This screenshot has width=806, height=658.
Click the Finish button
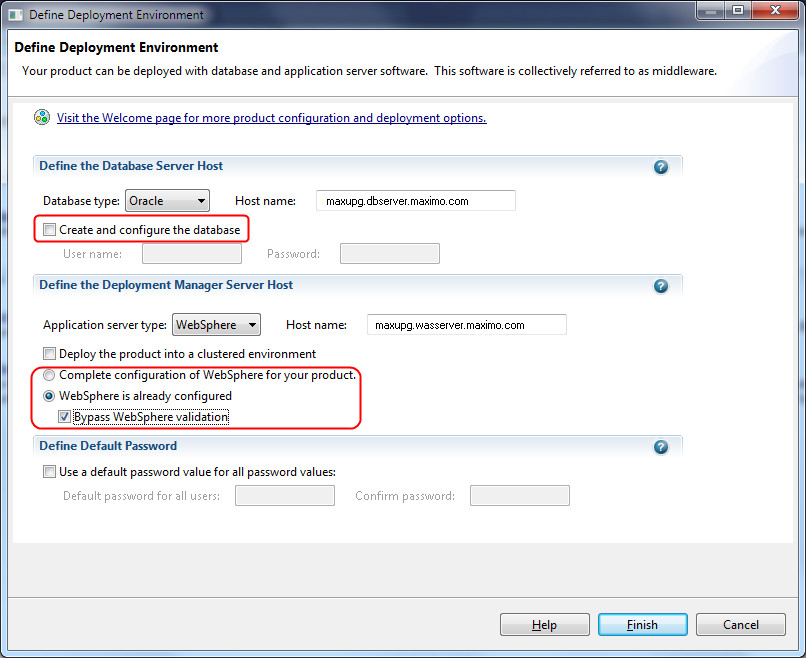pos(643,625)
